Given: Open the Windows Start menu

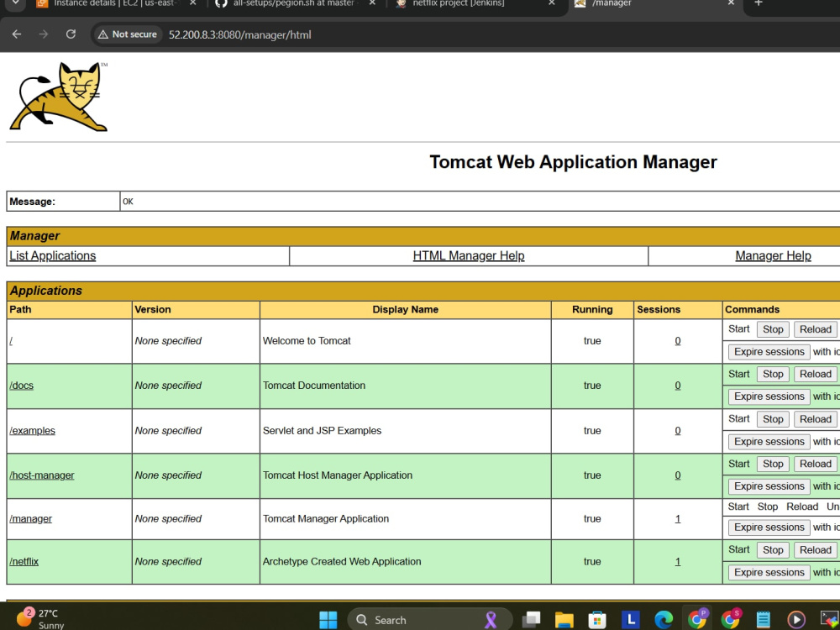Looking at the screenshot, I should pos(328,620).
